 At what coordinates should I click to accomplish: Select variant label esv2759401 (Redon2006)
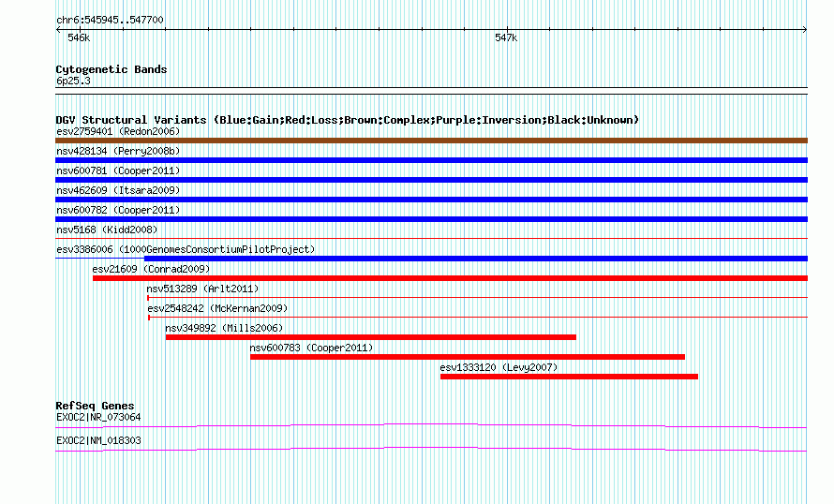click(x=118, y=131)
